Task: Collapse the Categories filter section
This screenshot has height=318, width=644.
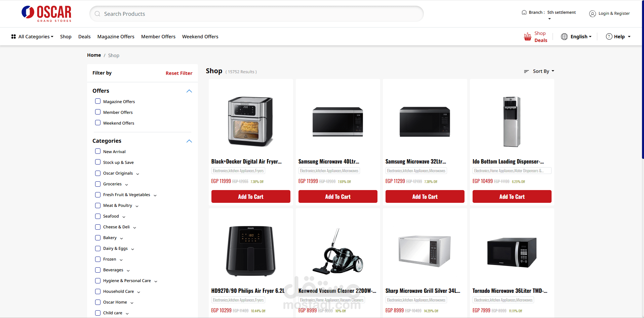Action: tap(189, 141)
